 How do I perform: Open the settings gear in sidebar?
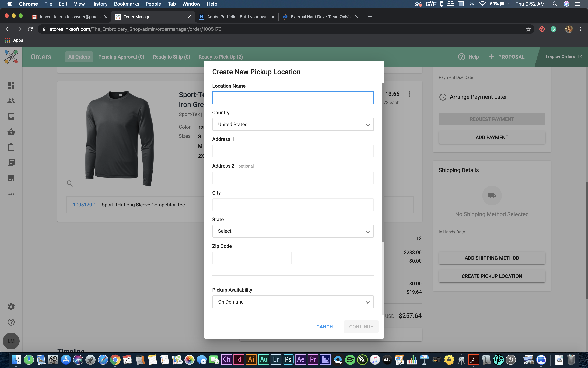(x=11, y=307)
